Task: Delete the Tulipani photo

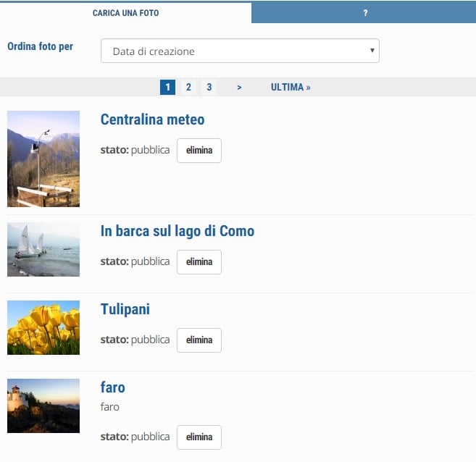Action: 199,340
